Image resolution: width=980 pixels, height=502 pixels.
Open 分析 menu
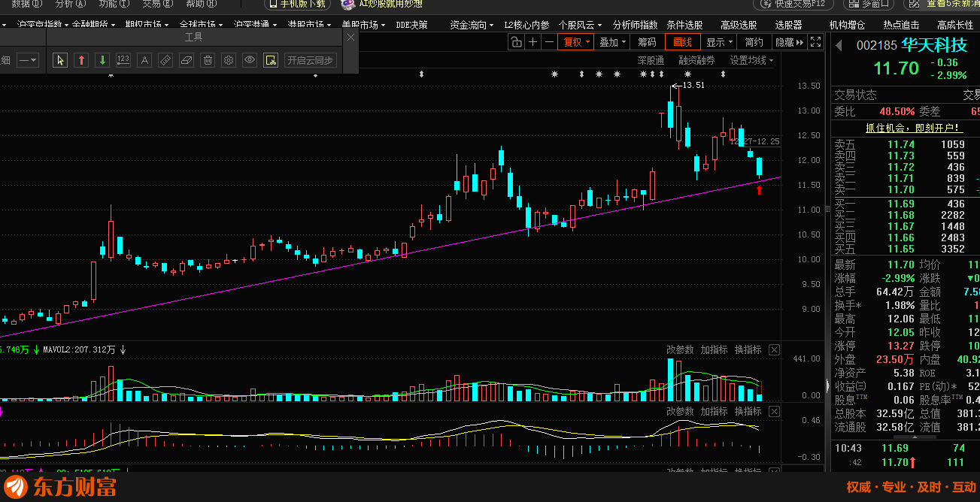(70, 4)
